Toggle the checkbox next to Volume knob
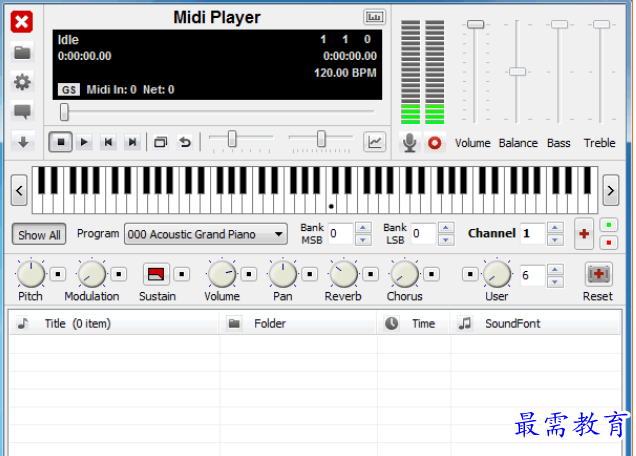Image resolution: width=636 pixels, height=456 pixels. pyautogui.click(x=249, y=274)
